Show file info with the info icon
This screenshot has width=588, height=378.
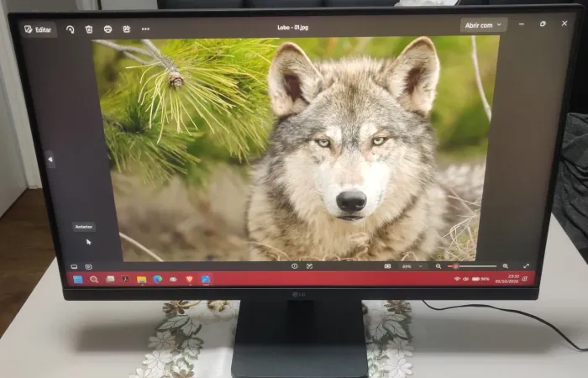coord(294,266)
